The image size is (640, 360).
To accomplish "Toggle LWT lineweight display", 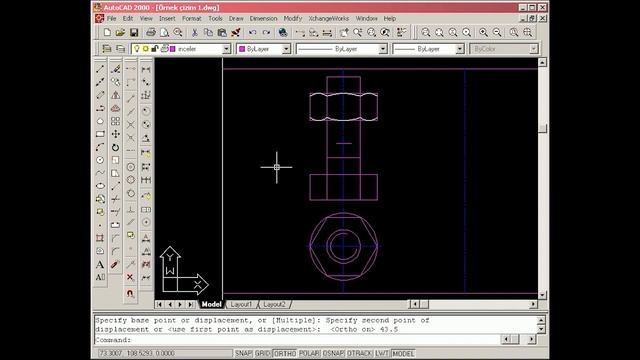I will tap(382, 353).
